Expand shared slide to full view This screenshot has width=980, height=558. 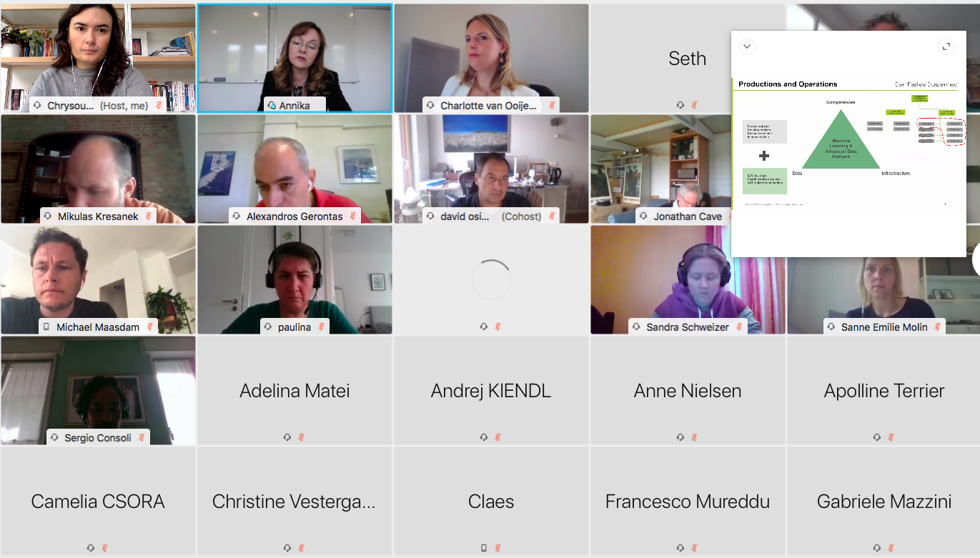click(946, 46)
